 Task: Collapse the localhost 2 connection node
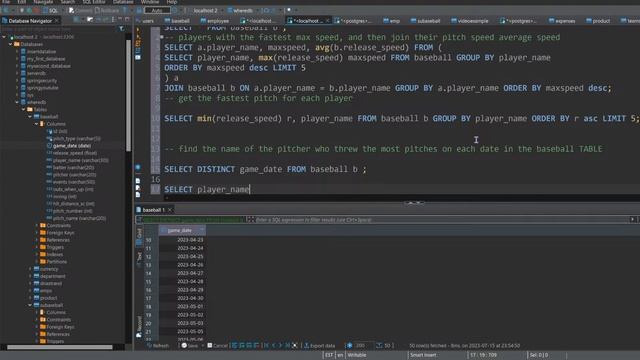[4, 37]
